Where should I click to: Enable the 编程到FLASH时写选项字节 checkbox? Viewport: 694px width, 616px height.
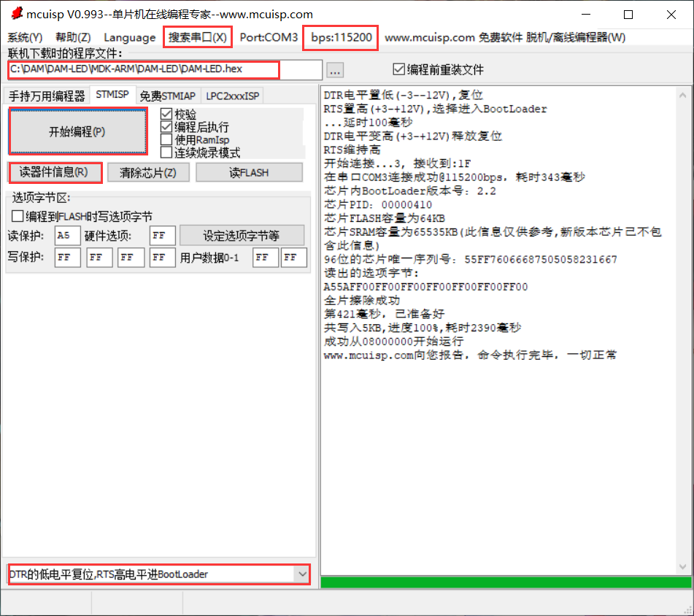(x=82, y=216)
